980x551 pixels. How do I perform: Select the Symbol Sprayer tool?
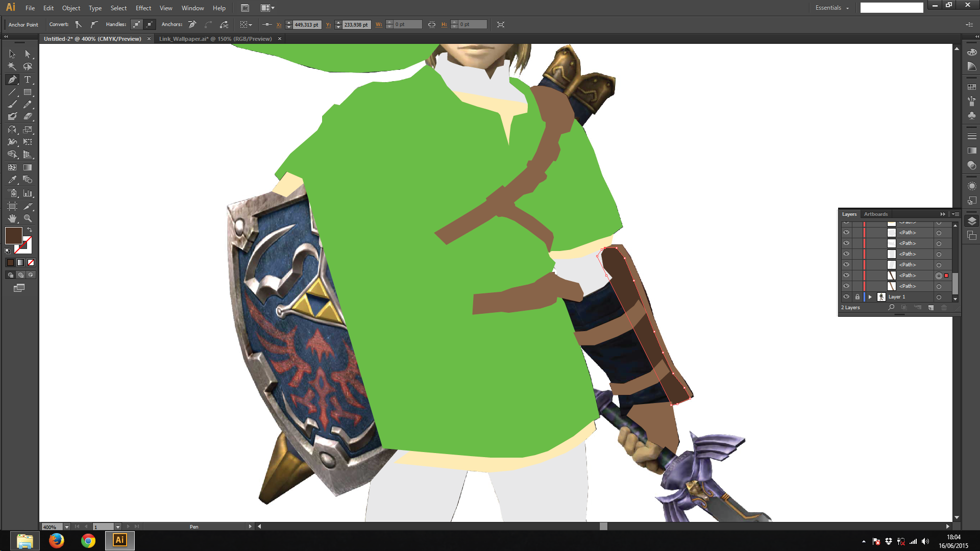tap(12, 193)
